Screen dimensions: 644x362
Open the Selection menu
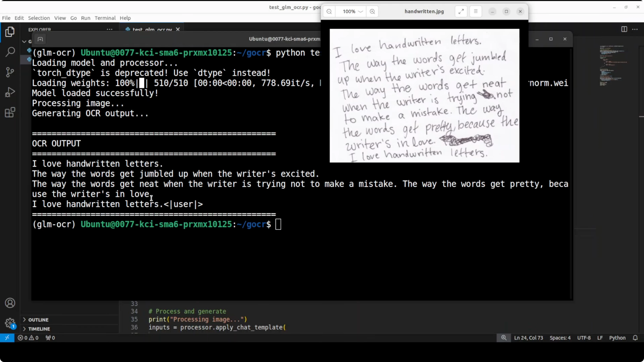click(x=39, y=18)
